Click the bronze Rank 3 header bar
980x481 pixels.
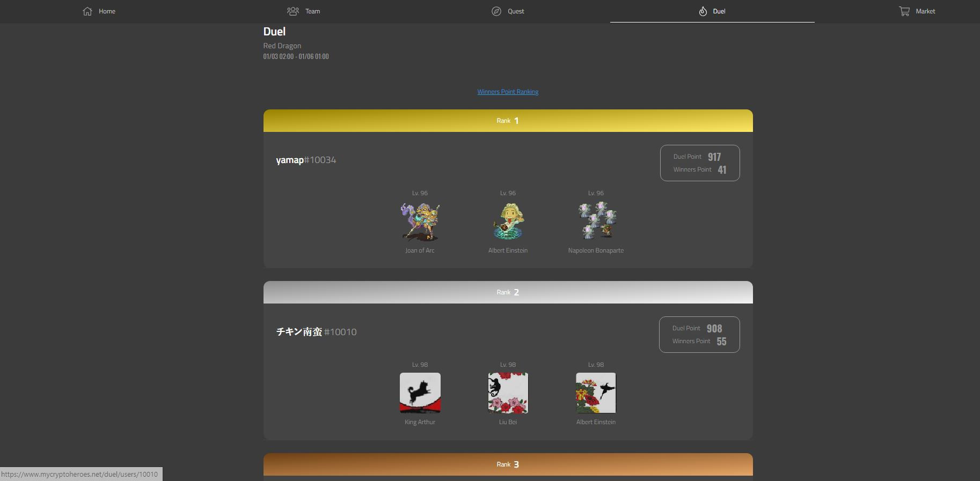[508, 464]
